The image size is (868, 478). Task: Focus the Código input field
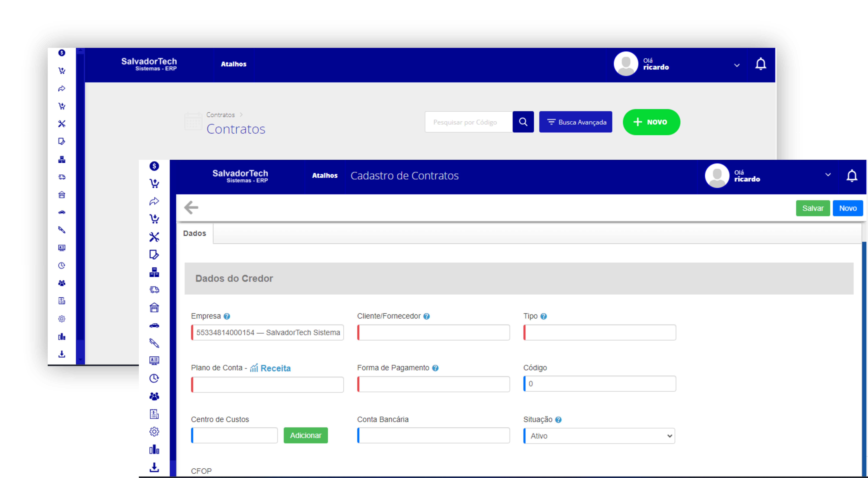tap(599, 384)
